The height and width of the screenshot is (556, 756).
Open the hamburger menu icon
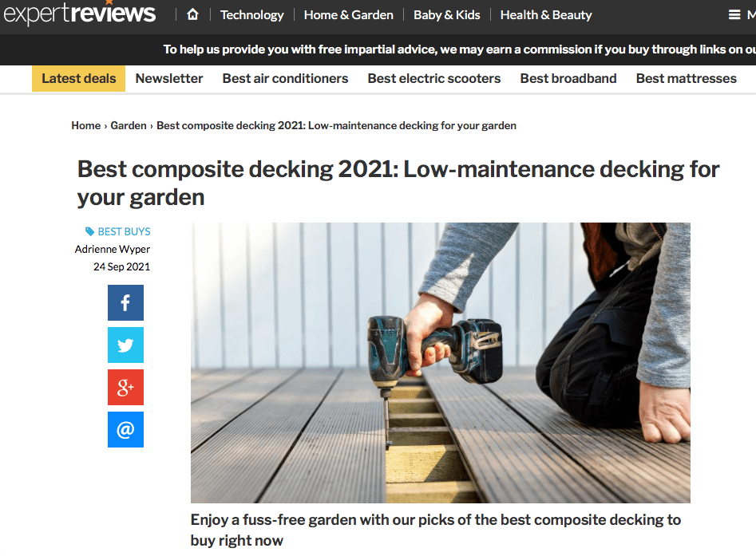point(734,15)
